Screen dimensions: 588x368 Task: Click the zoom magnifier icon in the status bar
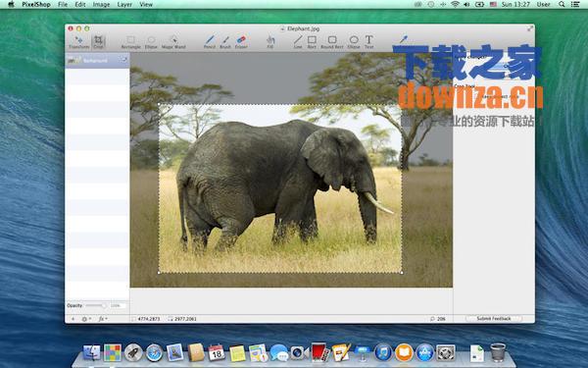pos(432,319)
